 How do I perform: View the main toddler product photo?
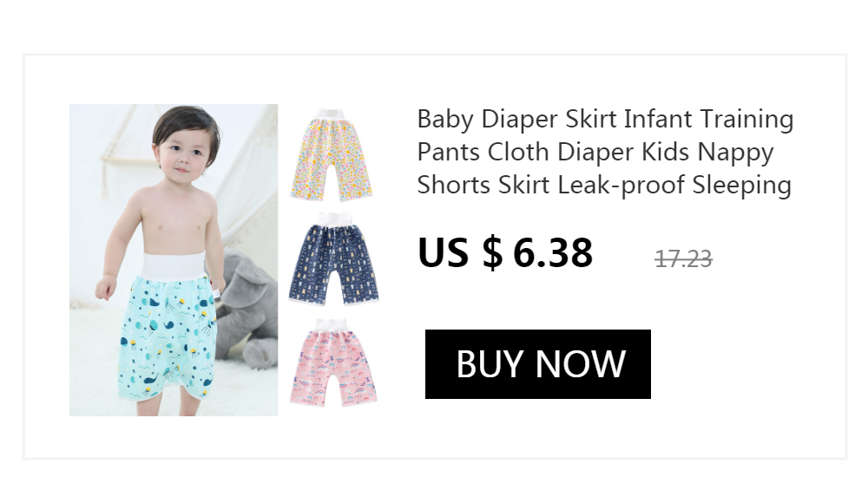(174, 260)
